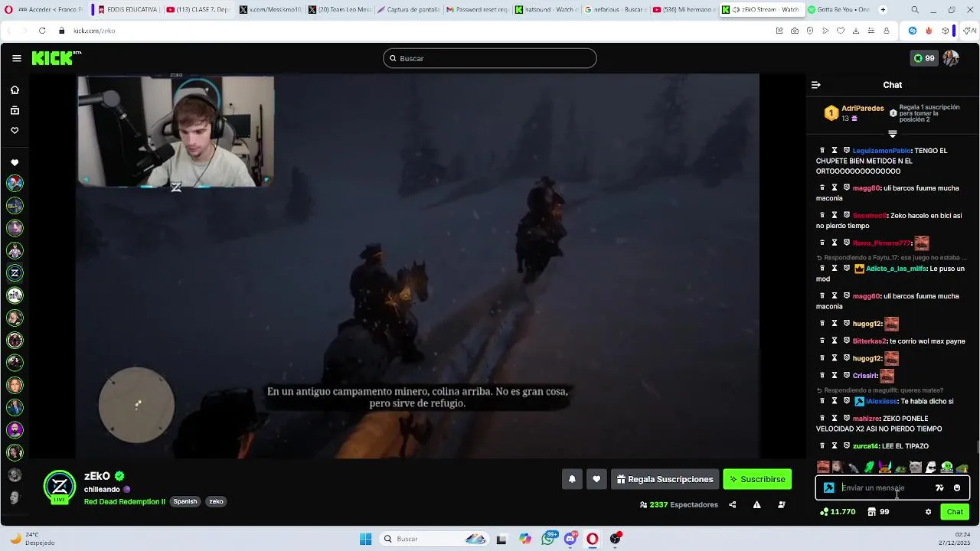This screenshot has height=551, width=980.
Task: Click the 11.770 channel points
Action: coord(838,512)
